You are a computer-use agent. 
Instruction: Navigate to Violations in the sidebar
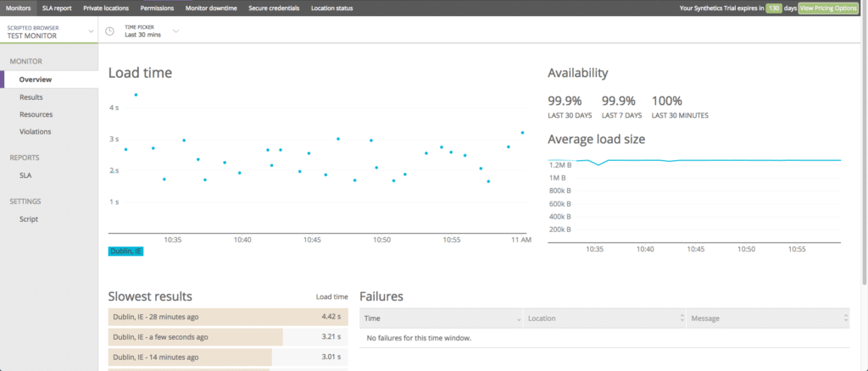[x=36, y=131]
